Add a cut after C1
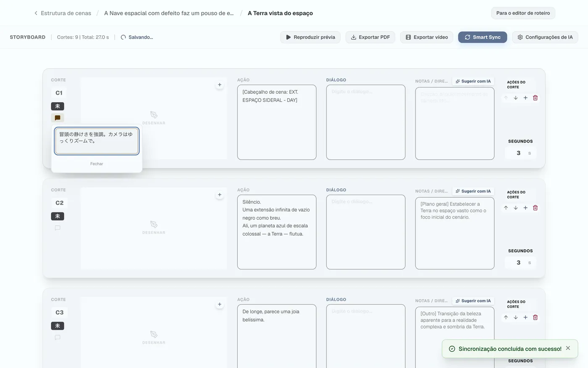Screen dimensions: 588x368 click(525, 98)
